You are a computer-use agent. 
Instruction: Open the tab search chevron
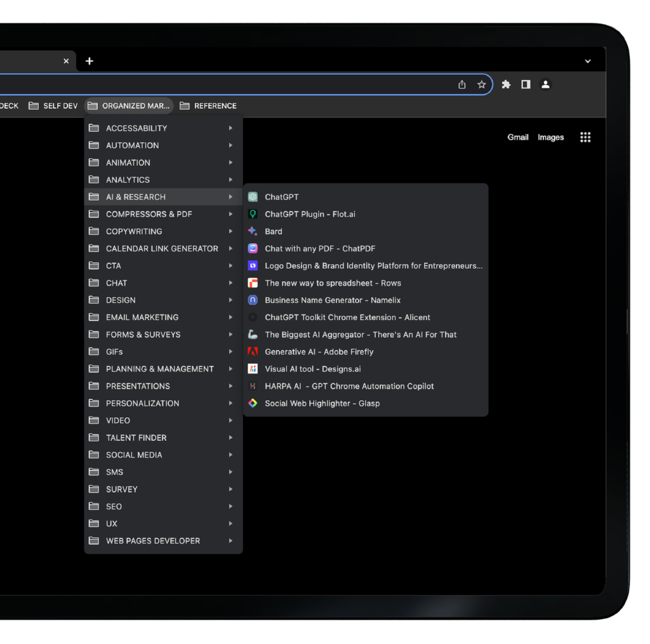click(588, 62)
